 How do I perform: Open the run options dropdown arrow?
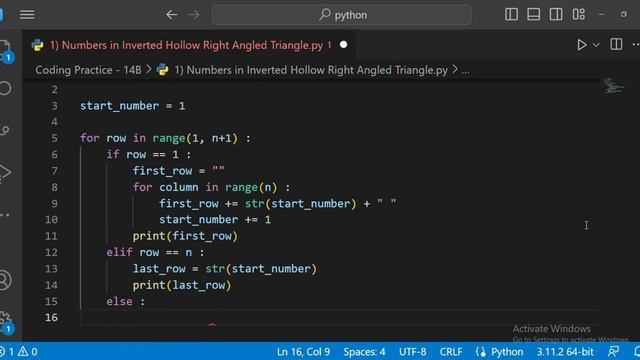[x=596, y=45]
